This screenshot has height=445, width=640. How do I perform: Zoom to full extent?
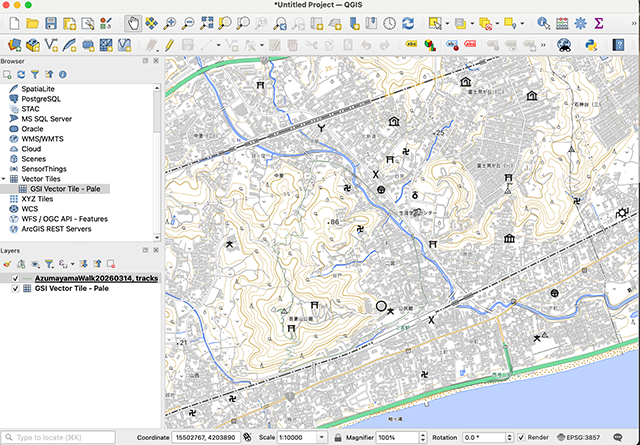tap(207, 23)
